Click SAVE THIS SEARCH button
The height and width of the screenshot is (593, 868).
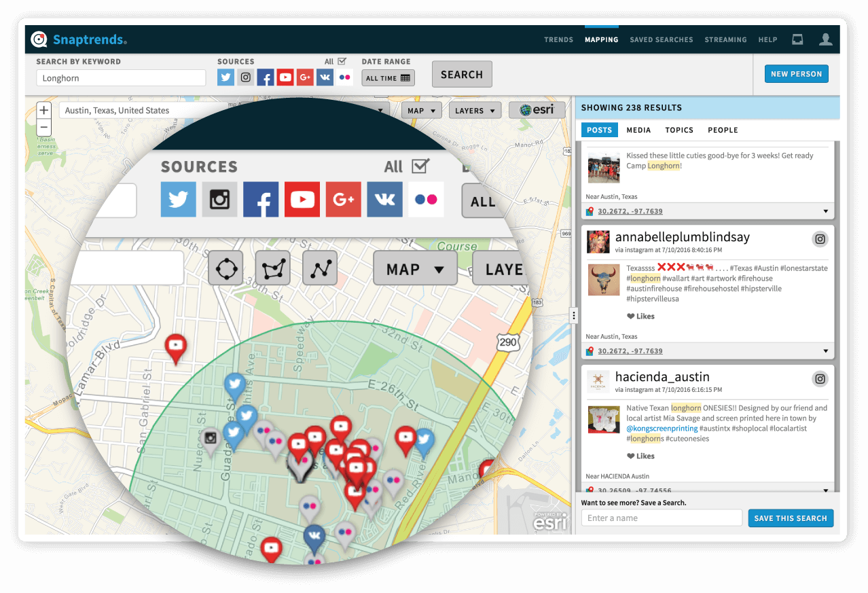coord(791,518)
